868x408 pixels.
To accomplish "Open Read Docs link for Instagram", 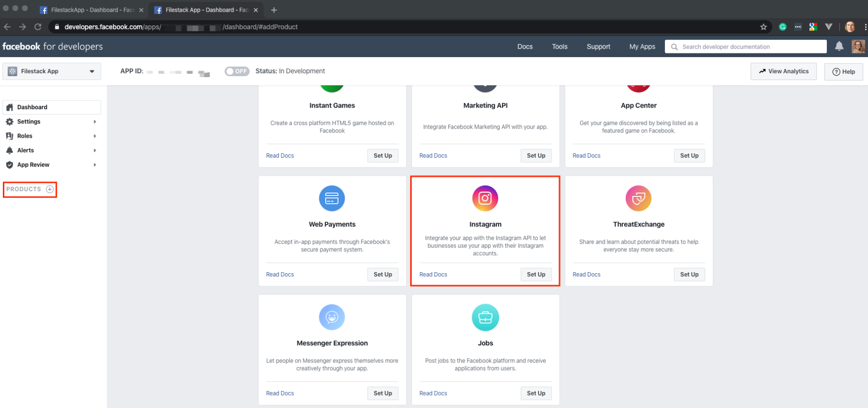I will pos(433,275).
